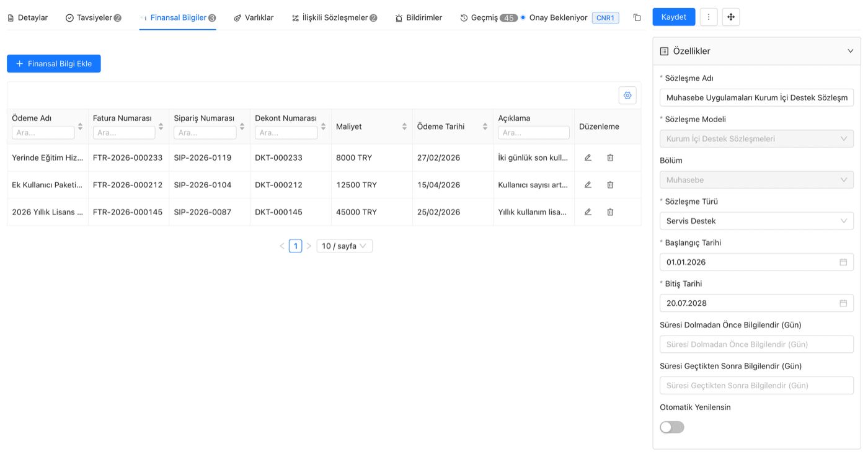This screenshot has height=454, width=868.
Task: Click the FTR-2026-000212 invoice cell
Action: click(x=128, y=185)
